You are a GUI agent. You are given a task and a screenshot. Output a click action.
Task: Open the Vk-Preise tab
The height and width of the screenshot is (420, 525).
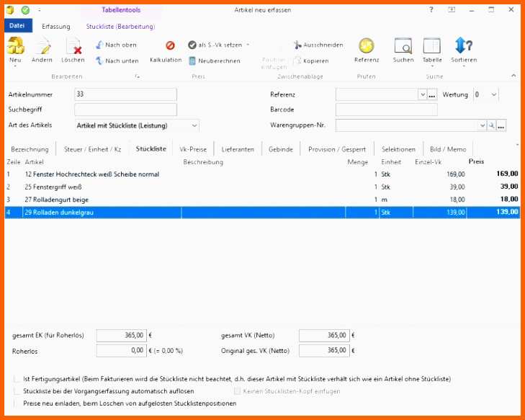point(193,149)
